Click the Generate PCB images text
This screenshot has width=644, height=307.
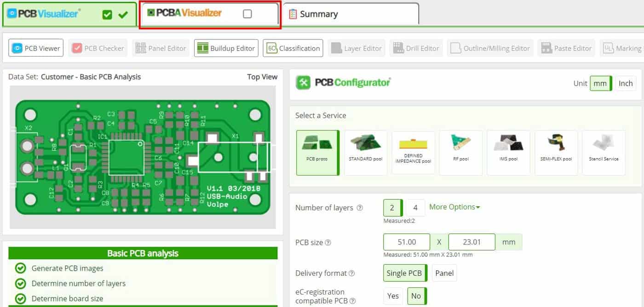(x=68, y=268)
